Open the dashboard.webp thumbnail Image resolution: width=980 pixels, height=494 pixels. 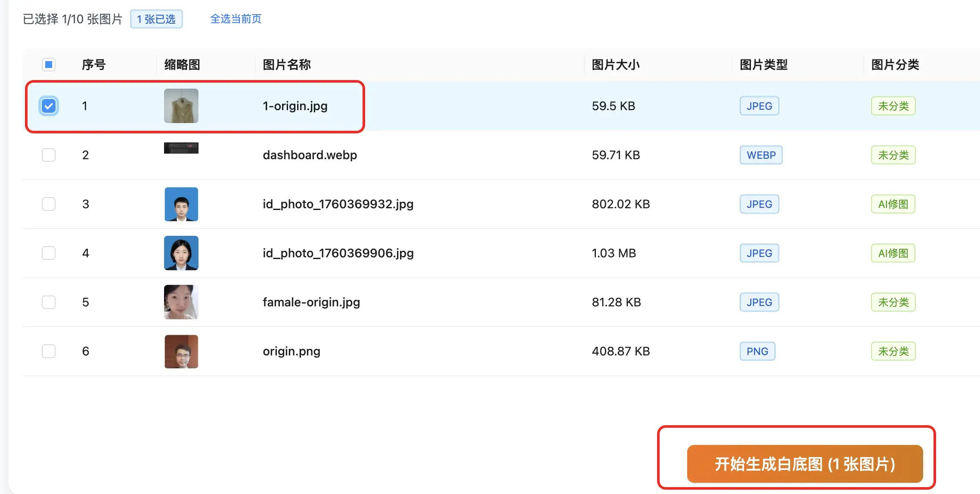(x=181, y=148)
